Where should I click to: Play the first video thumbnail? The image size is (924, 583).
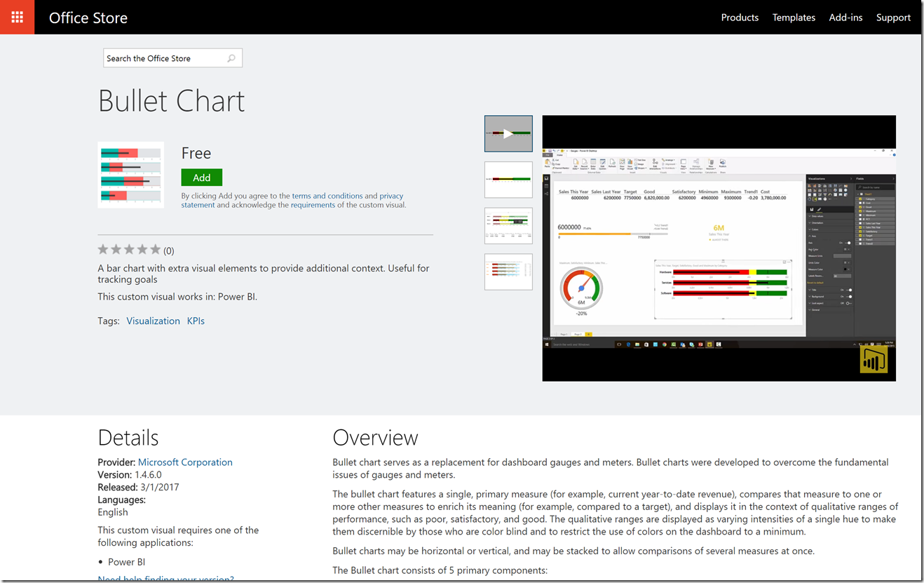508,133
